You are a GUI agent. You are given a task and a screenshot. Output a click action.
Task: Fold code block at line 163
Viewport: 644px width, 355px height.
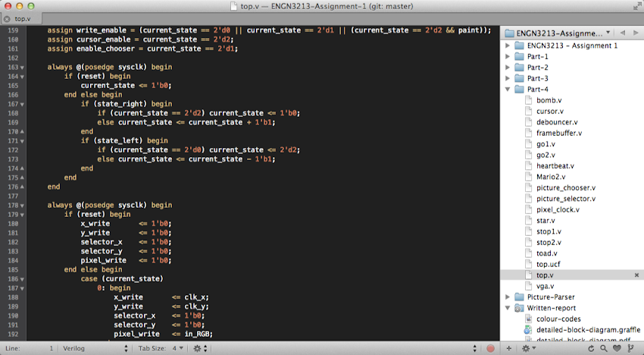click(22, 68)
